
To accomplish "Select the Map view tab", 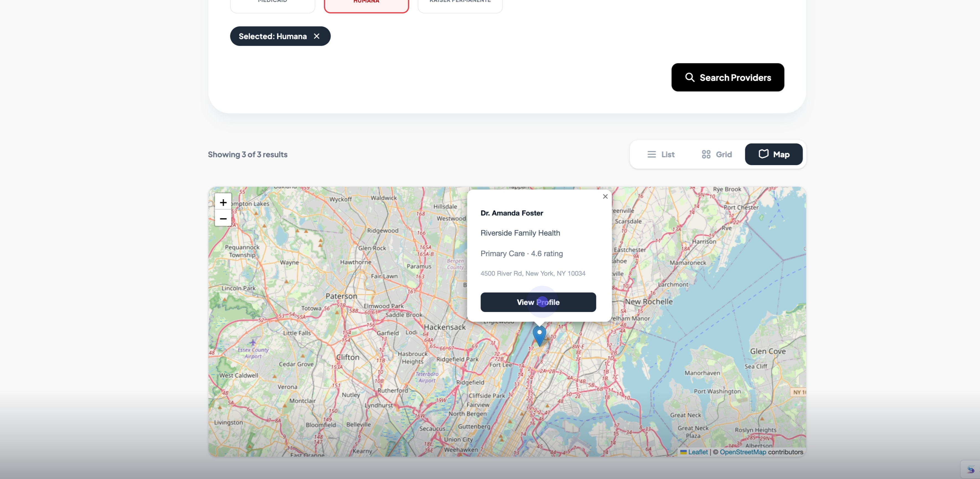I will tap(773, 154).
